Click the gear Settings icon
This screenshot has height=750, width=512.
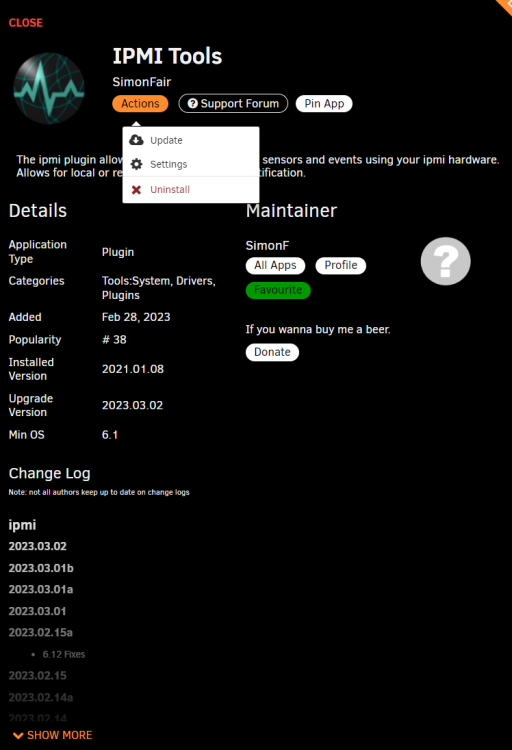point(136,164)
